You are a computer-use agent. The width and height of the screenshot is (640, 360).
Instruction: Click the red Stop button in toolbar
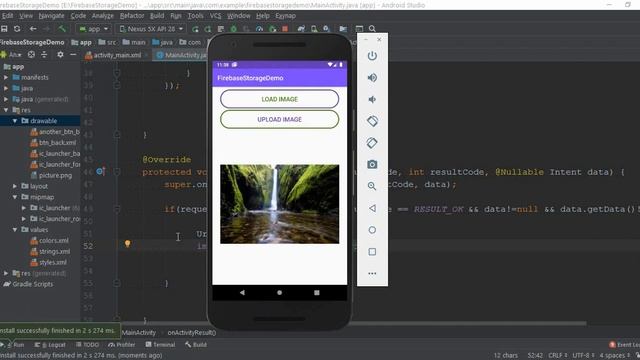tap(285, 29)
